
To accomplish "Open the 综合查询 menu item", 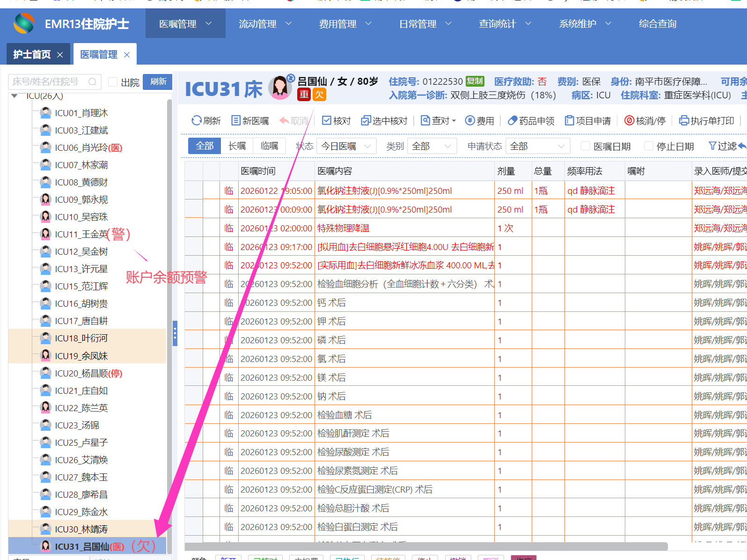I will click(658, 23).
